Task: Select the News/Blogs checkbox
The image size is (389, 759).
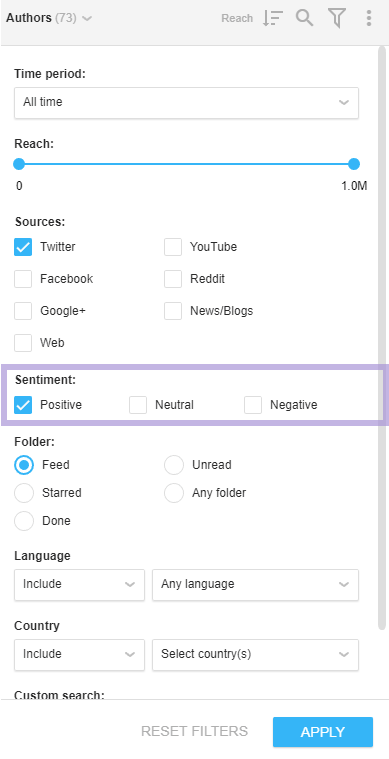Action: (x=173, y=311)
